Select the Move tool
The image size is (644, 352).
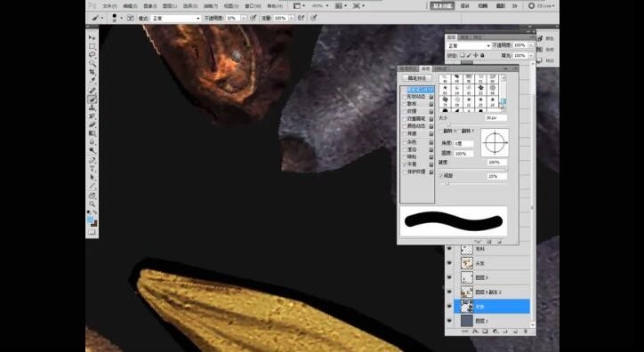coord(93,37)
